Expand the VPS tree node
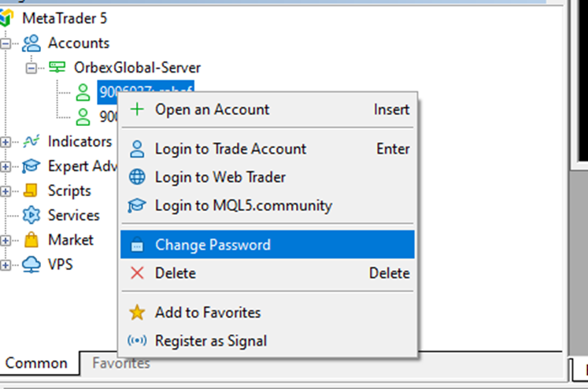 point(6,265)
